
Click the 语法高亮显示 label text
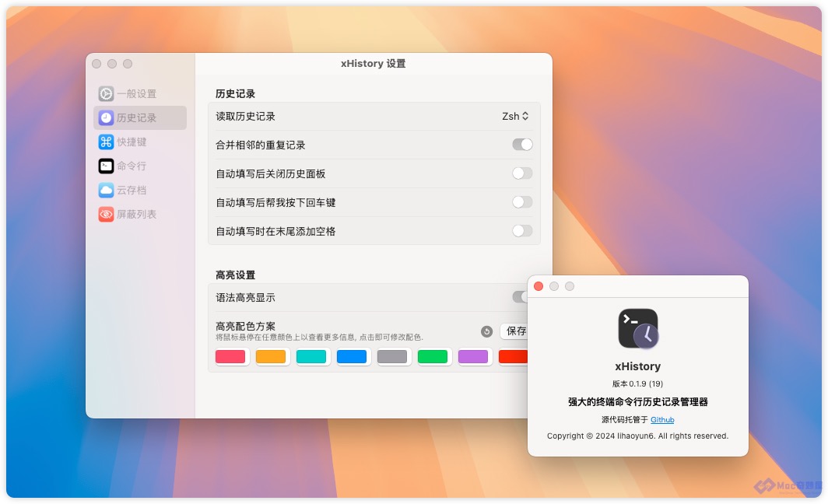click(x=246, y=298)
